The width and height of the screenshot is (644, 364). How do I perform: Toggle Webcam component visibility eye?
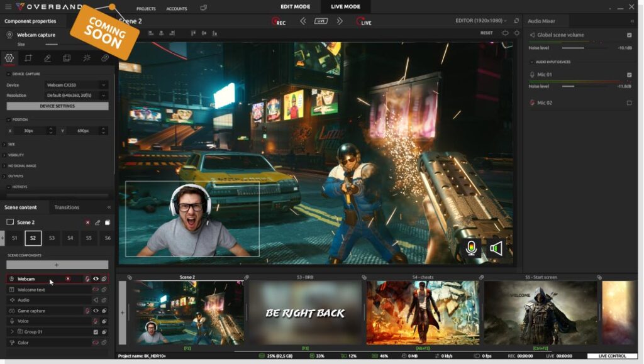point(96,279)
